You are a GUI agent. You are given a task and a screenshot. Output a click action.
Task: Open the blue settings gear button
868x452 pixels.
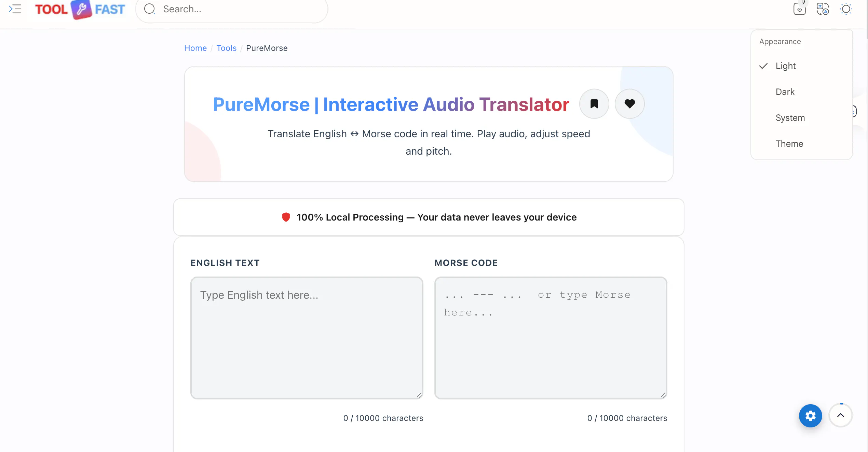810,415
